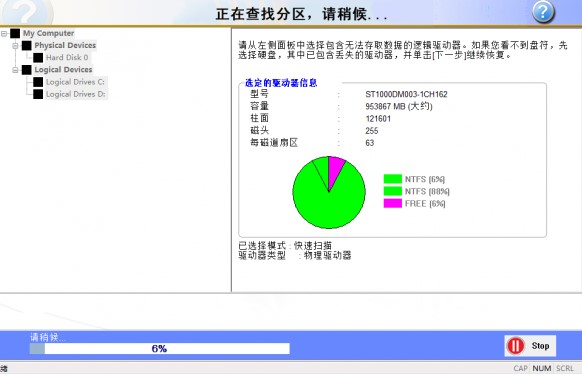Click the Physical Devices node icon
Image resolution: width=582 pixels, height=374 pixels.
click(27, 46)
